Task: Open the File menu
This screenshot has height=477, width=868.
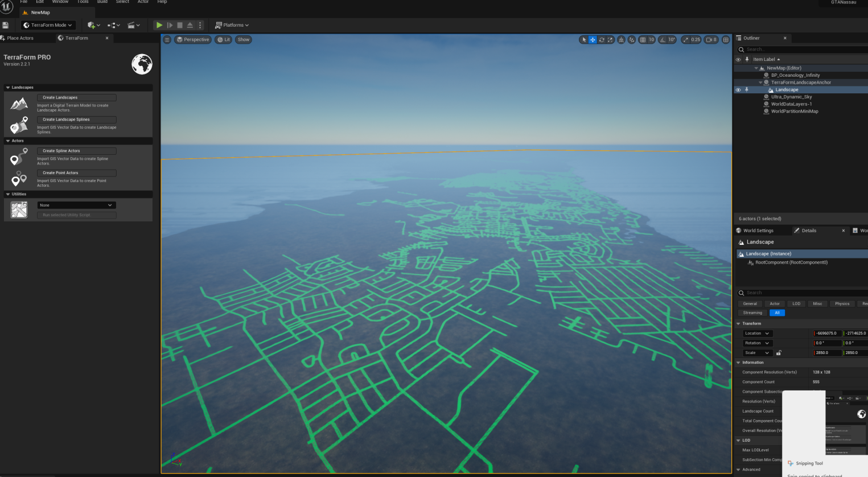Action: 24,2
